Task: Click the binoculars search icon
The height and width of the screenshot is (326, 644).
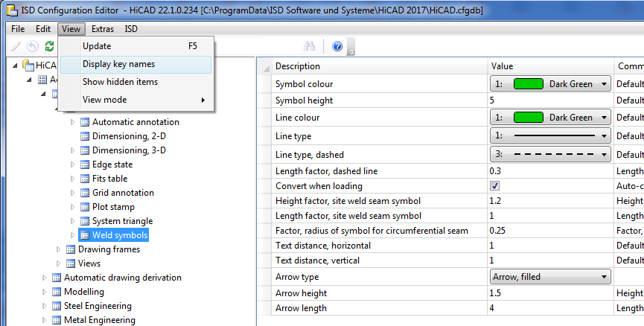Action: [310, 46]
